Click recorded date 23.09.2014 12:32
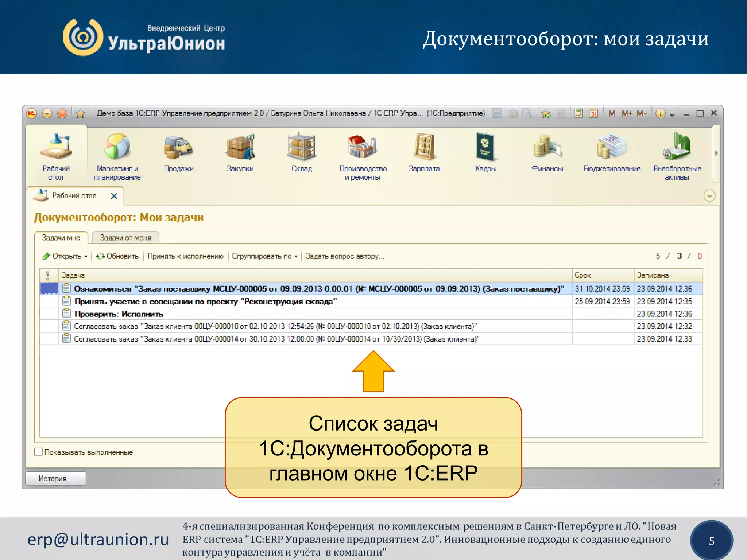747x560 pixels. [x=665, y=326]
